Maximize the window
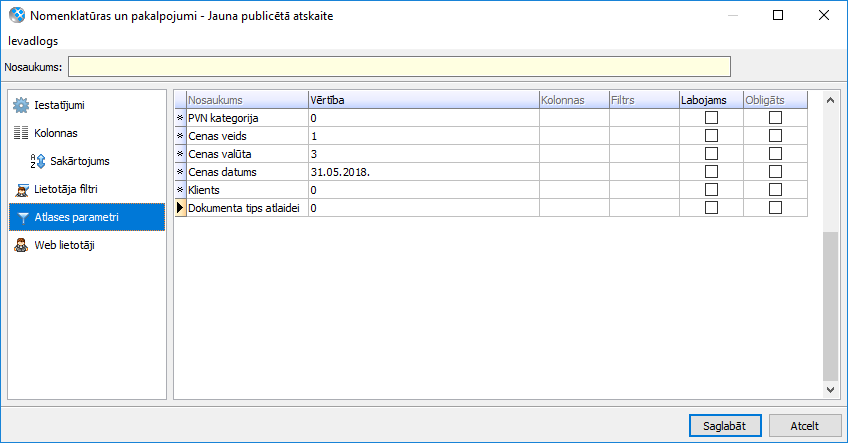848x443 pixels. pyautogui.click(x=778, y=15)
